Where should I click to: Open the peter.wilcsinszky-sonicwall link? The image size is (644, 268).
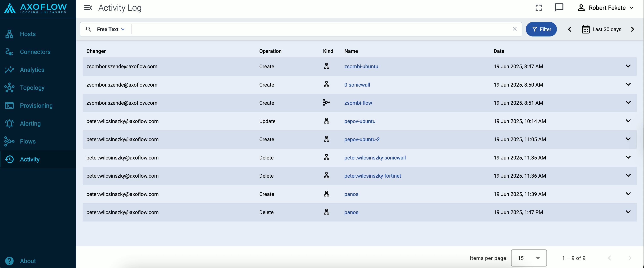375,158
